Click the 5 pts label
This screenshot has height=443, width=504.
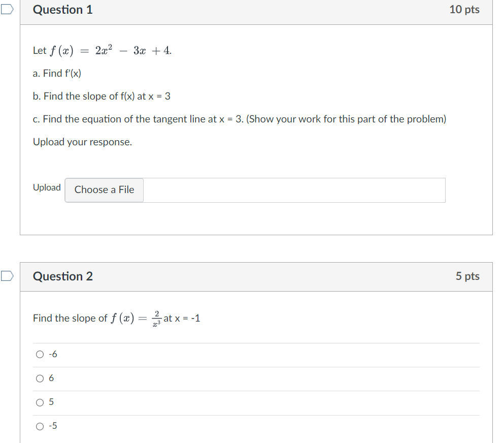coord(467,276)
